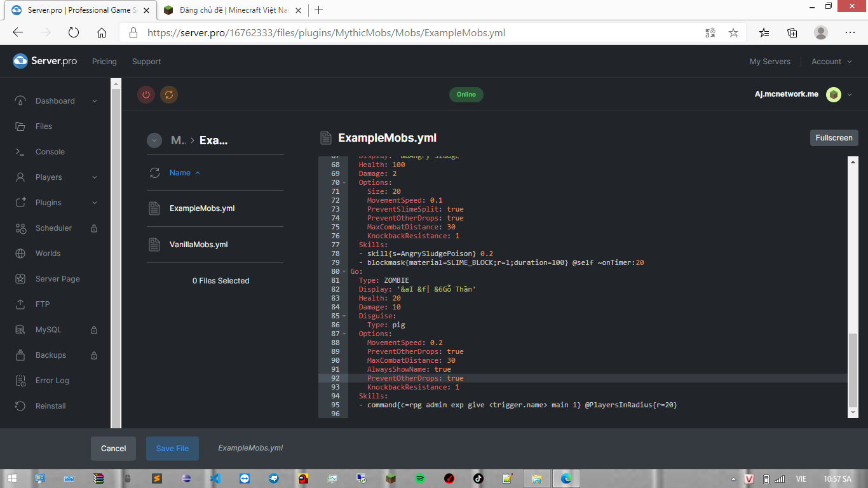Screen dimensions: 868x488
Task: Click the Reinstall sidebar item
Action: 50,406
